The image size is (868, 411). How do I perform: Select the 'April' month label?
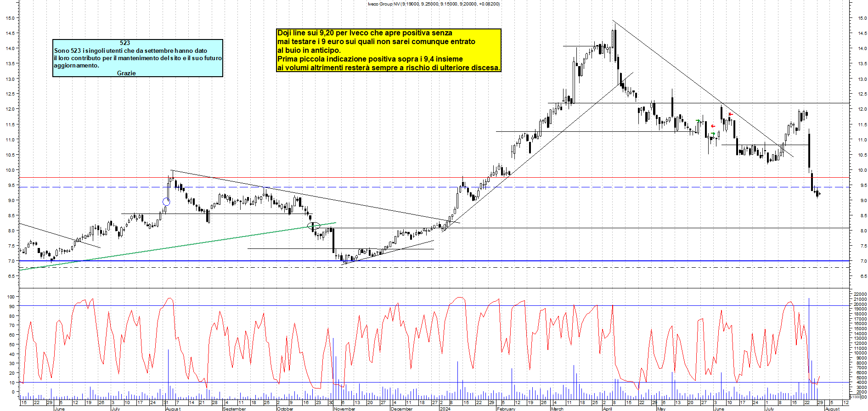click(x=608, y=409)
